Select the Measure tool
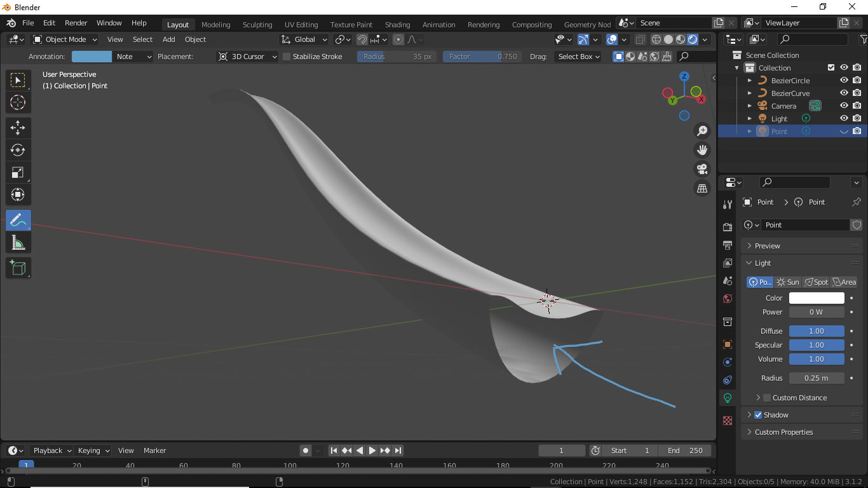The width and height of the screenshot is (868, 488). click(18, 242)
